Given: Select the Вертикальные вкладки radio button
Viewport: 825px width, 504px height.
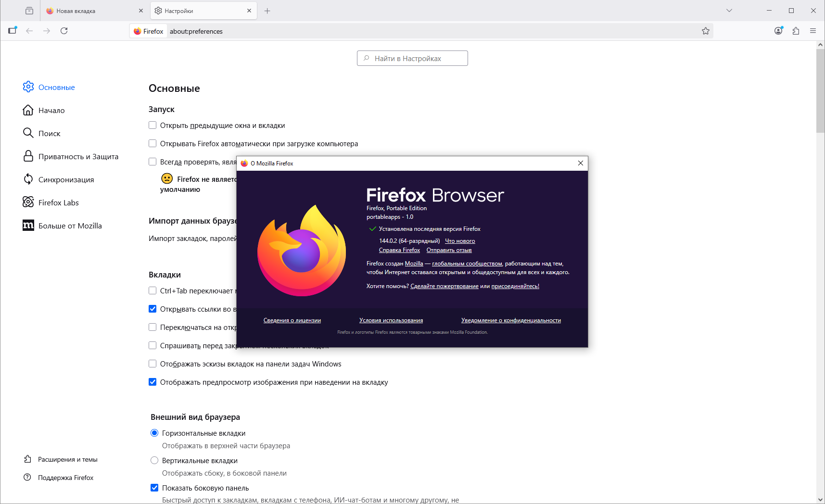Looking at the screenshot, I should coord(154,460).
